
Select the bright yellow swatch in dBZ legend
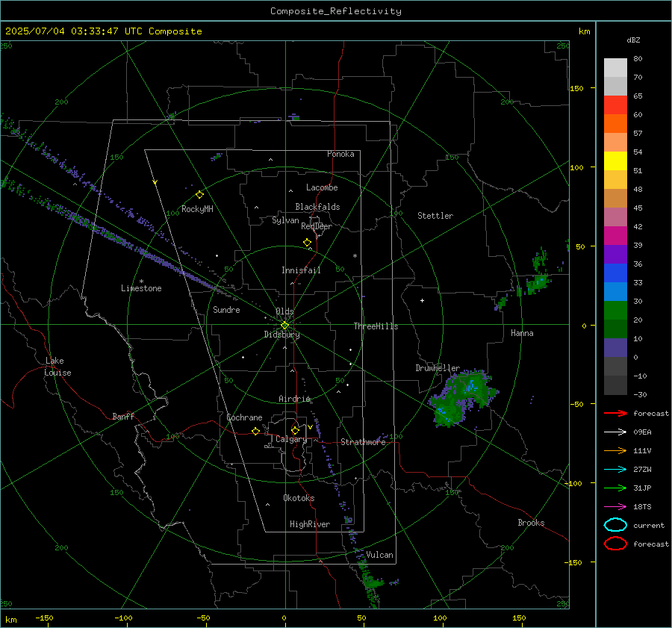(615, 161)
